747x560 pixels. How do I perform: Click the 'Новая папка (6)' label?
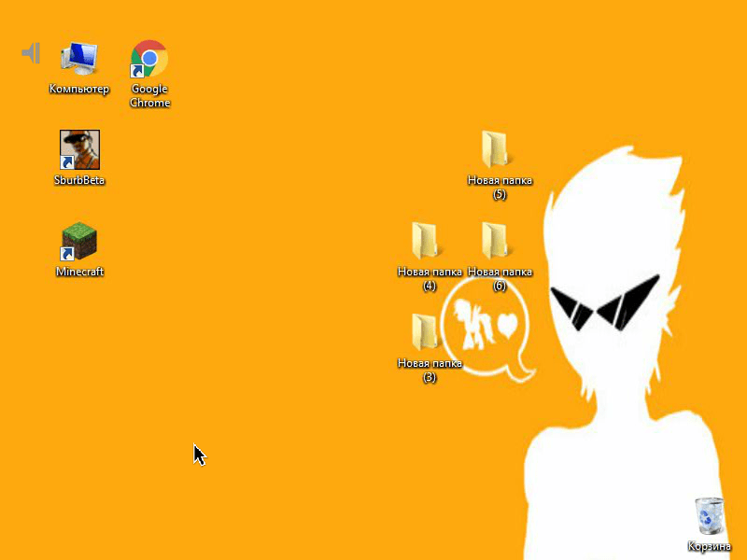click(x=500, y=278)
